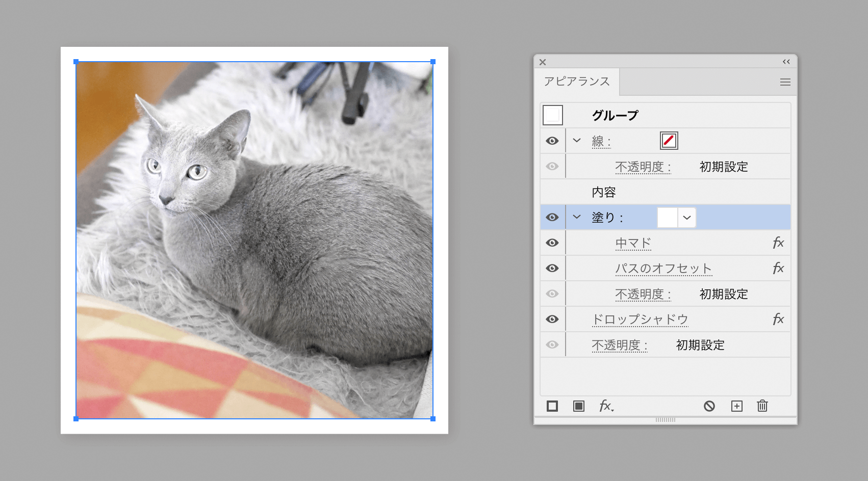
Task: Open the Appearance panel hamburger menu
Action: 785,82
